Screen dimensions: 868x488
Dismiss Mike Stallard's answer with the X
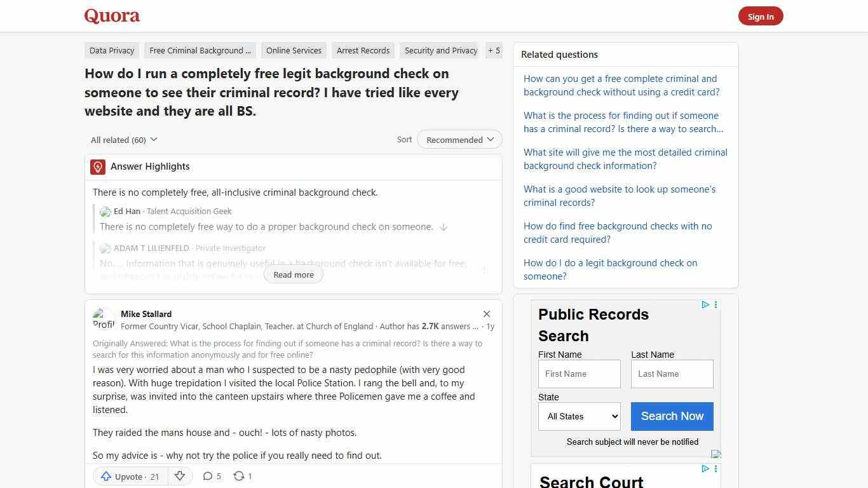(487, 314)
